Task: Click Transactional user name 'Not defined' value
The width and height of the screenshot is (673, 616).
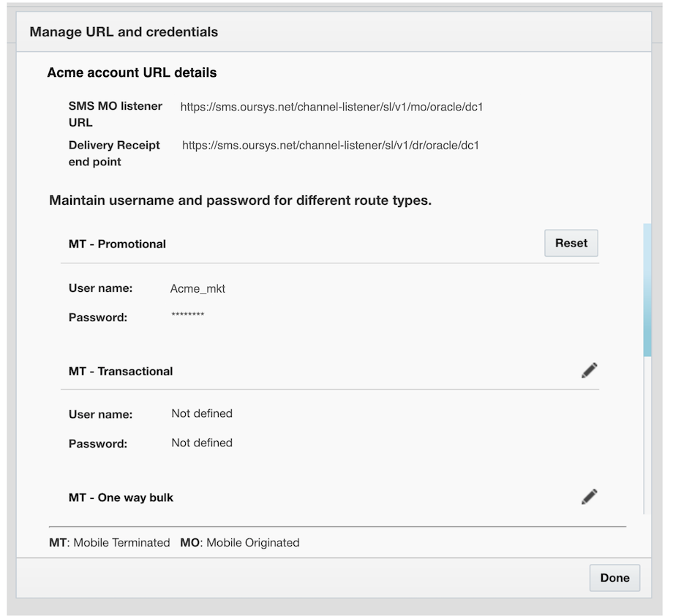Action: pos(202,413)
